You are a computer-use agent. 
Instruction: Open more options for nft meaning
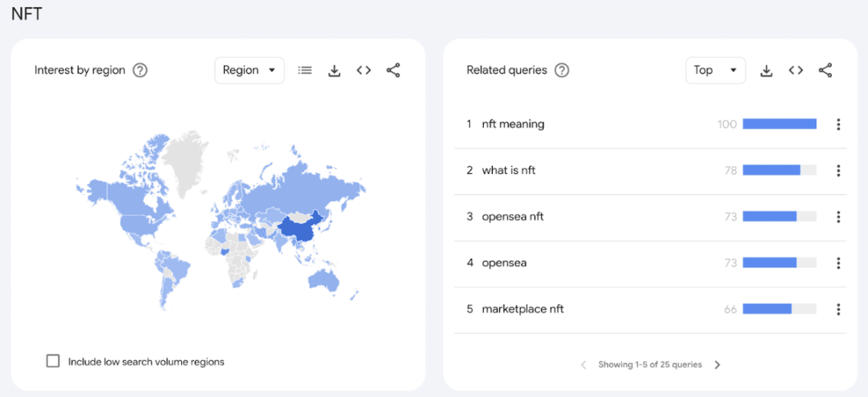click(838, 124)
